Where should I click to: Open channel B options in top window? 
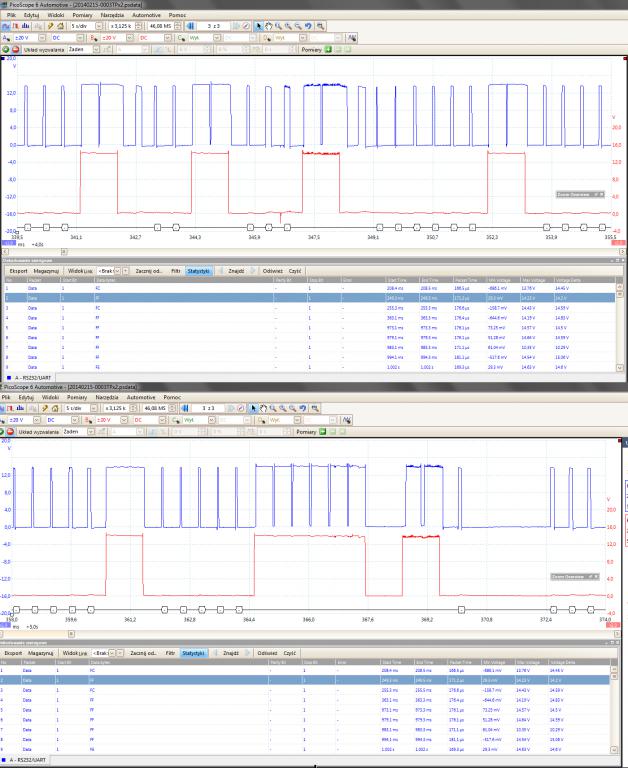[94, 38]
